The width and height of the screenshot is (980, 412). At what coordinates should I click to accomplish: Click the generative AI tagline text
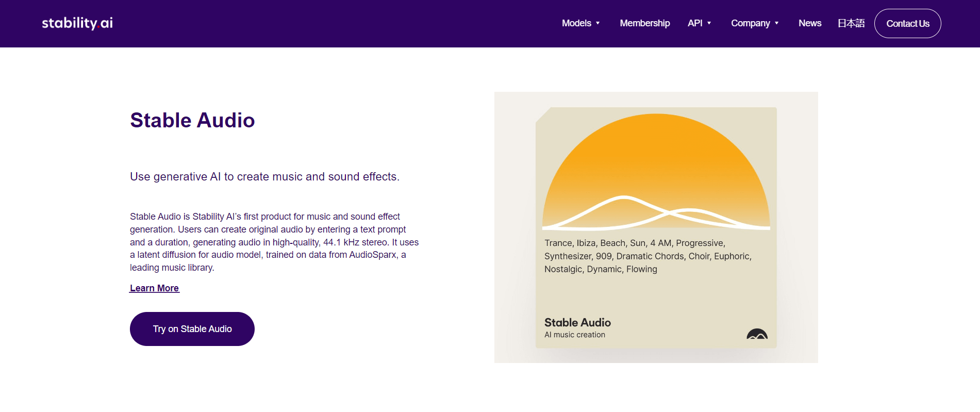pyautogui.click(x=264, y=177)
